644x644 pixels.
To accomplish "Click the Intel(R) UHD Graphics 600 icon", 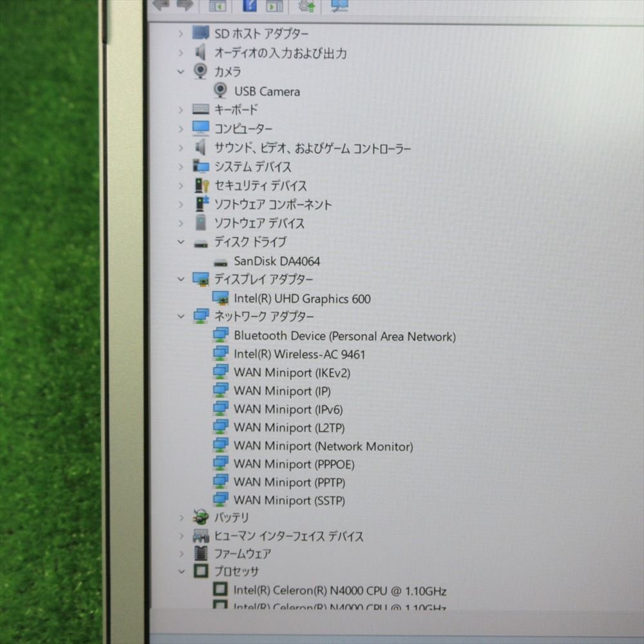I will coord(220,298).
